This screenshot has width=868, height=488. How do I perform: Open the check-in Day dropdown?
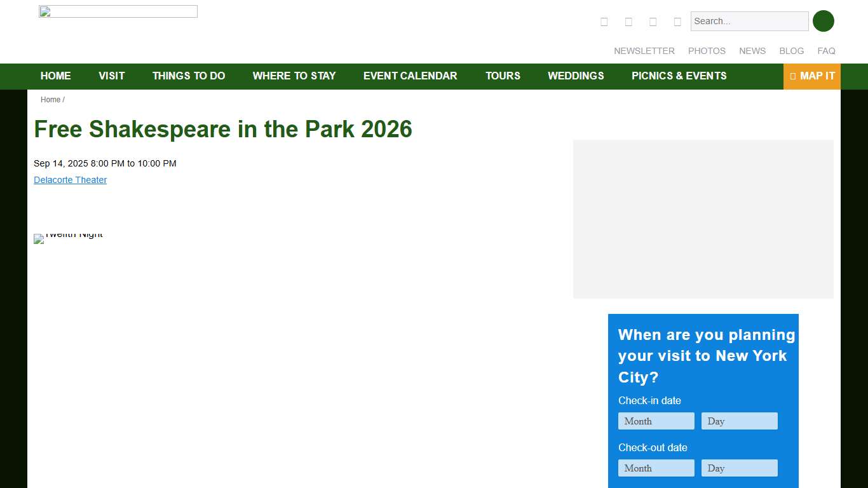click(x=739, y=421)
